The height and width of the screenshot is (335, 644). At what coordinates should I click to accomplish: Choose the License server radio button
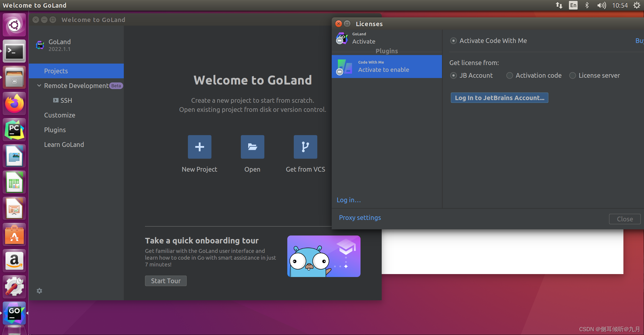click(x=573, y=76)
